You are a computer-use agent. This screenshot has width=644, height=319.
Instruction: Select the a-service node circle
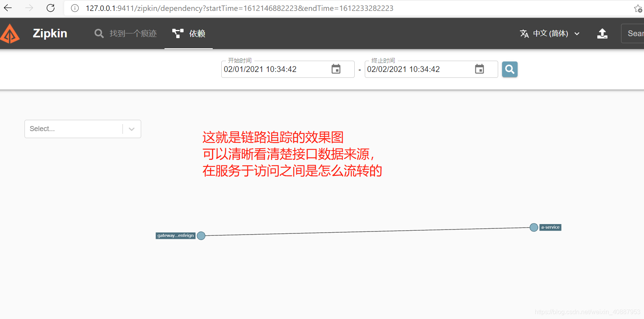[x=534, y=228]
